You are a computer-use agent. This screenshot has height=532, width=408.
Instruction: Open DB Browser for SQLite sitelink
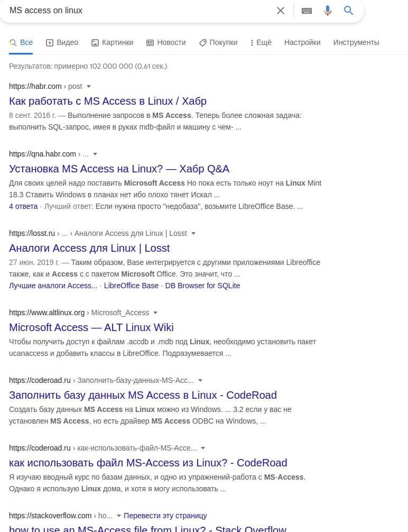click(202, 286)
